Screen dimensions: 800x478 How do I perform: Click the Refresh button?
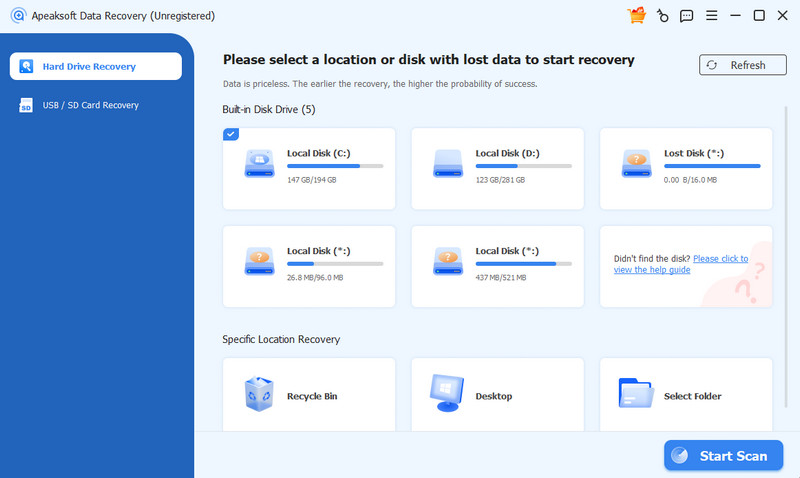click(742, 65)
